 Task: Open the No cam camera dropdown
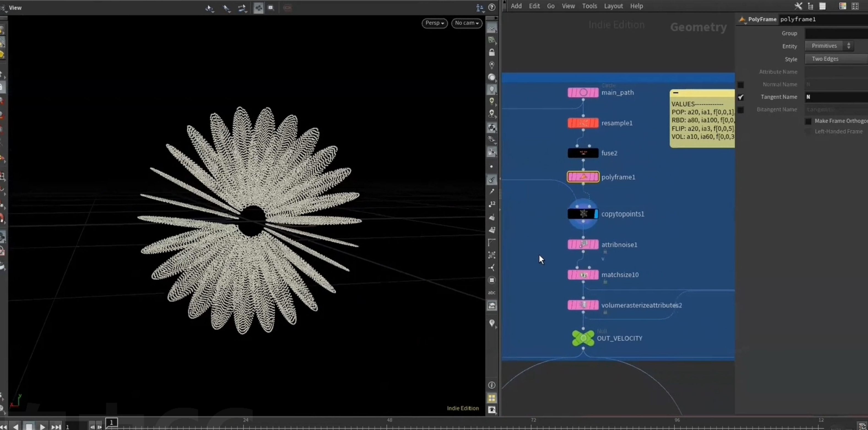coord(467,23)
